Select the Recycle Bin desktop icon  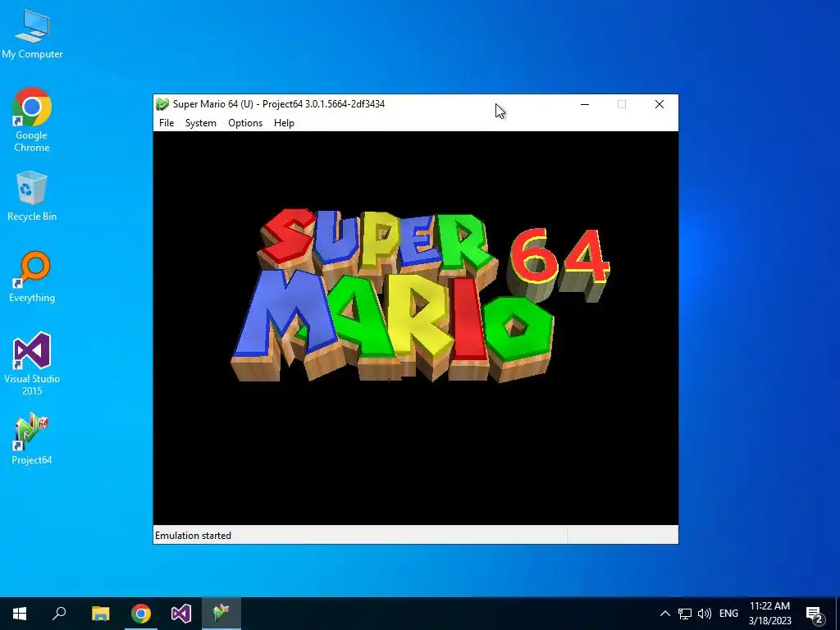coord(32,196)
